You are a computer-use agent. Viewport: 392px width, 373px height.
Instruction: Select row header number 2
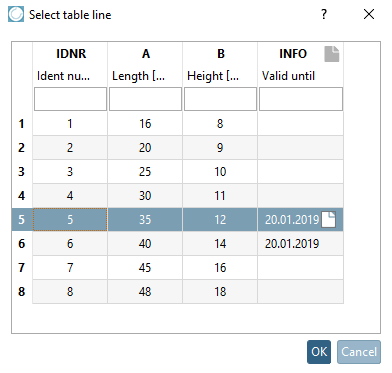click(22, 148)
